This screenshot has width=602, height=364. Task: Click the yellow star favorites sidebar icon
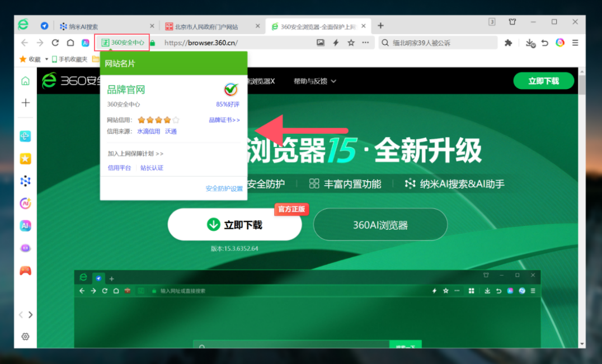(x=25, y=159)
